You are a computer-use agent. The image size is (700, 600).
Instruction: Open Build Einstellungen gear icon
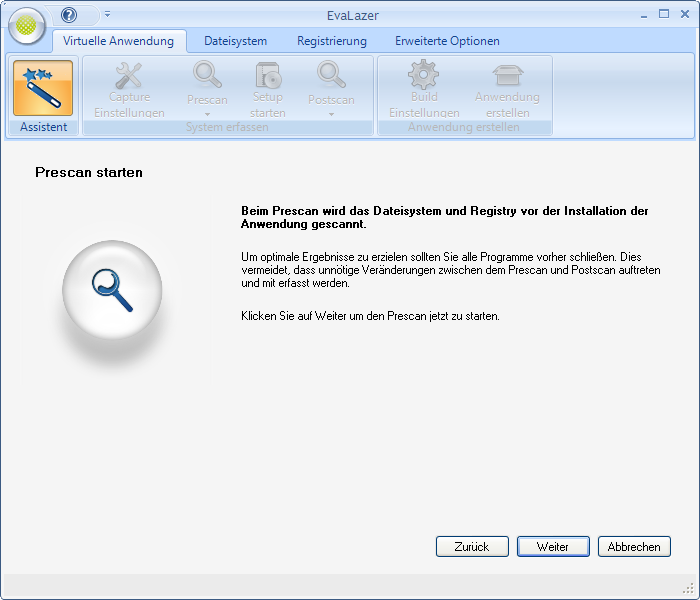click(x=424, y=75)
